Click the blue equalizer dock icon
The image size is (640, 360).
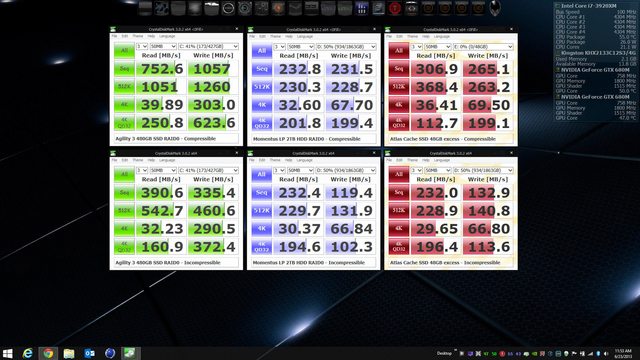[x=362, y=8]
